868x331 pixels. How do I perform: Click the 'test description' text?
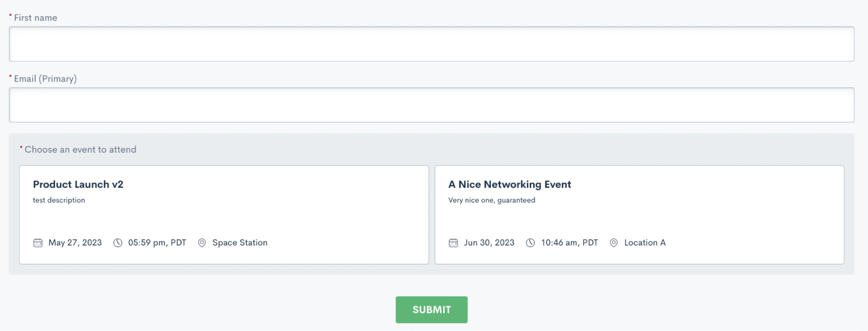click(59, 200)
